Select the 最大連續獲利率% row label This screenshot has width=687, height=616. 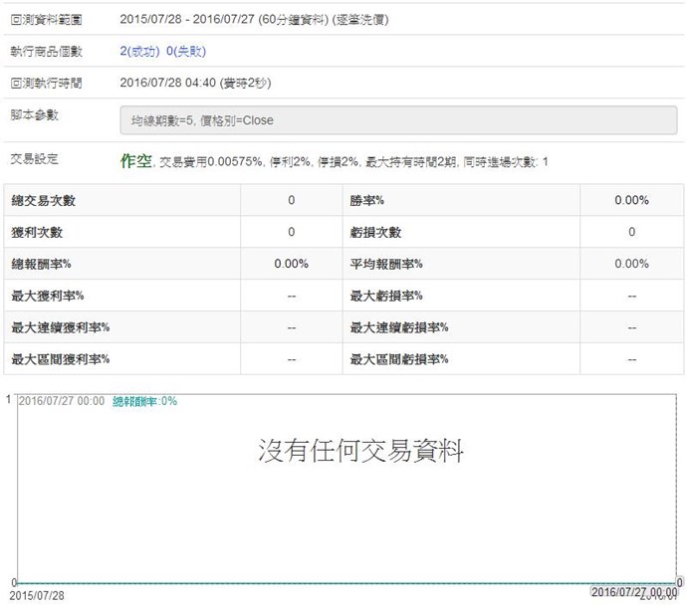click(x=61, y=327)
